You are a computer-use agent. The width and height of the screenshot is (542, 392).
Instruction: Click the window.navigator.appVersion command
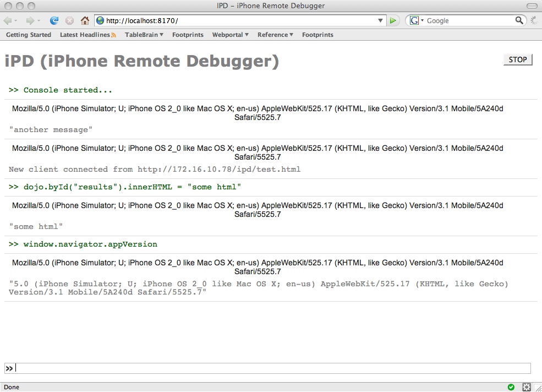point(83,244)
